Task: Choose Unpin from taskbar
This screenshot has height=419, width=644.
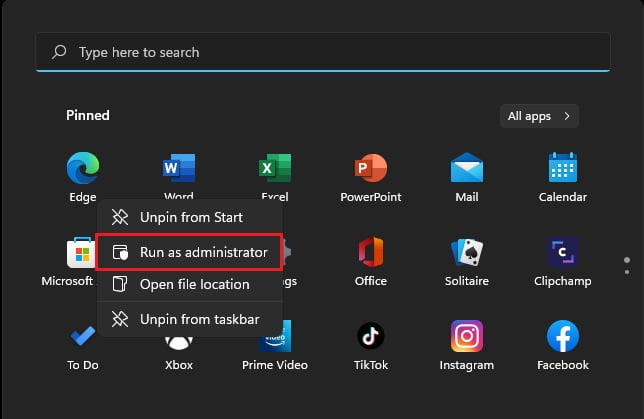Action: (190, 319)
